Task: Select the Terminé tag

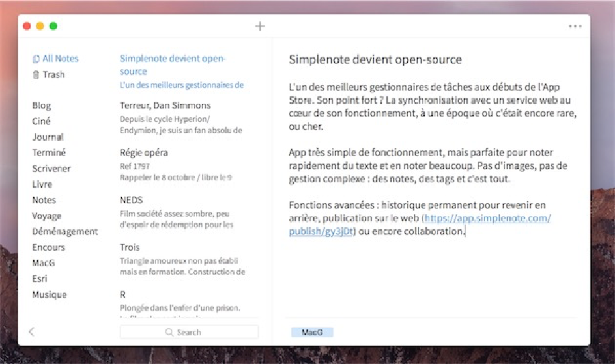Action: click(x=49, y=153)
